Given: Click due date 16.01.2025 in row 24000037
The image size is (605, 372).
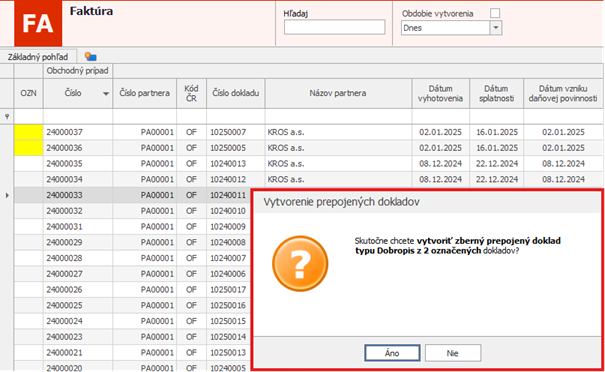Looking at the screenshot, I should coord(497,132).
